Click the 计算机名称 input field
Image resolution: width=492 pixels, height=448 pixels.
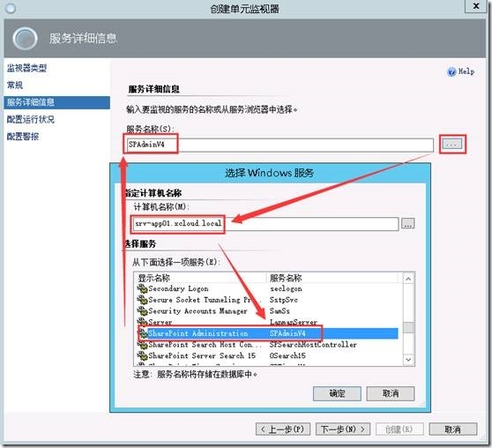click(x=265, y=223)
